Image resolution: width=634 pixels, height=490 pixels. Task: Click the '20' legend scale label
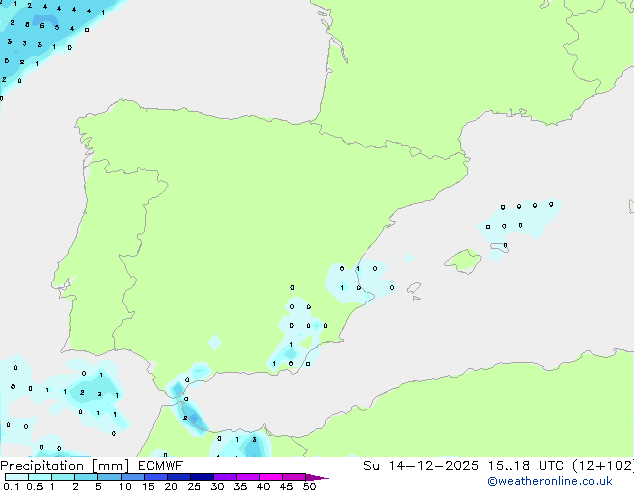click(x=171, y=486)
